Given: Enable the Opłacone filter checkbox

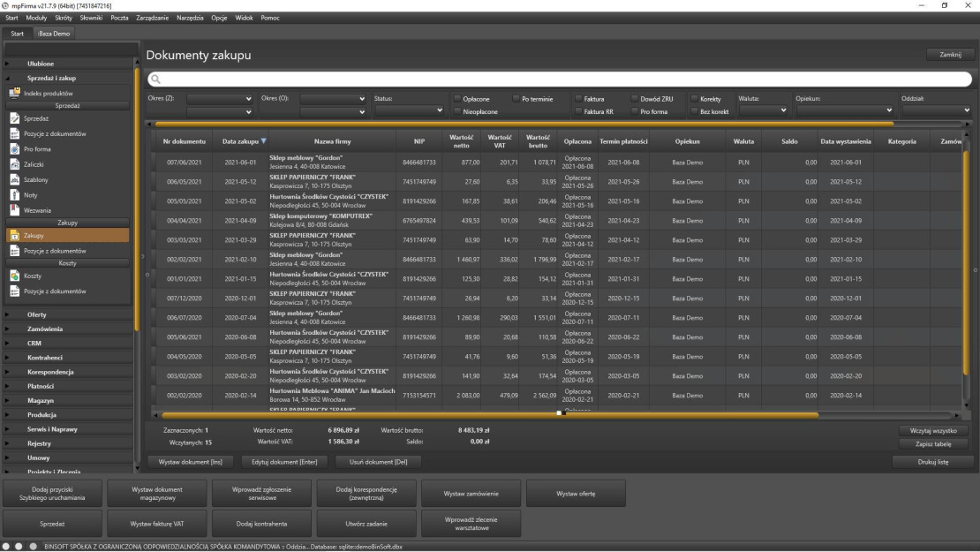Looking at the screenshot, I should click(457, 98).
